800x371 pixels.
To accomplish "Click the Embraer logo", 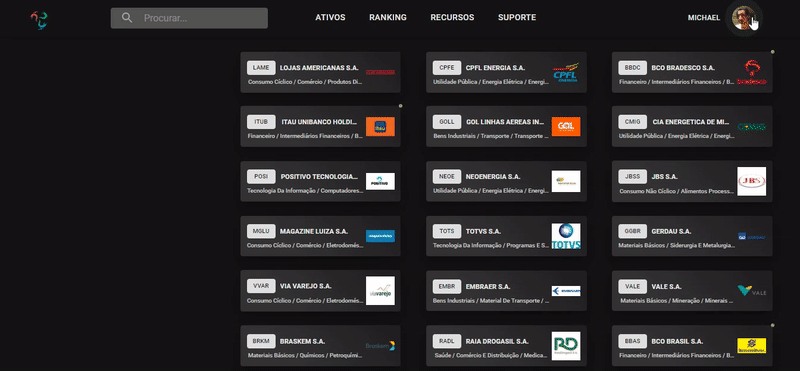I will click(x=566, y=291).
